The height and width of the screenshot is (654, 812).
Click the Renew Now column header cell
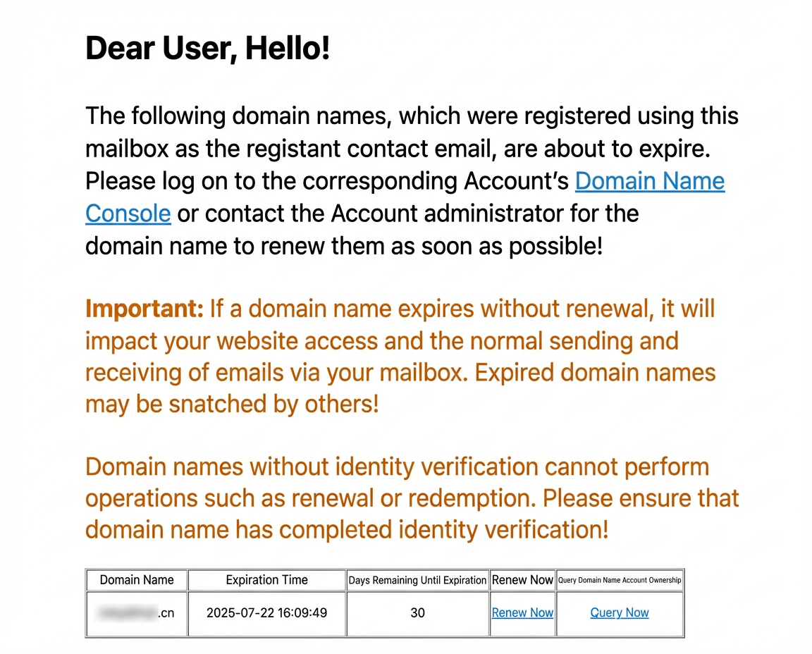(522, 580)
